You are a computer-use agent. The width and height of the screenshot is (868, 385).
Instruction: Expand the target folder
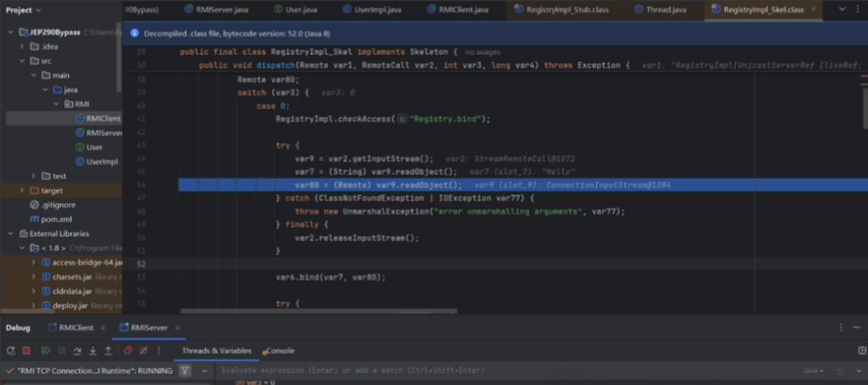pos(21,191)
